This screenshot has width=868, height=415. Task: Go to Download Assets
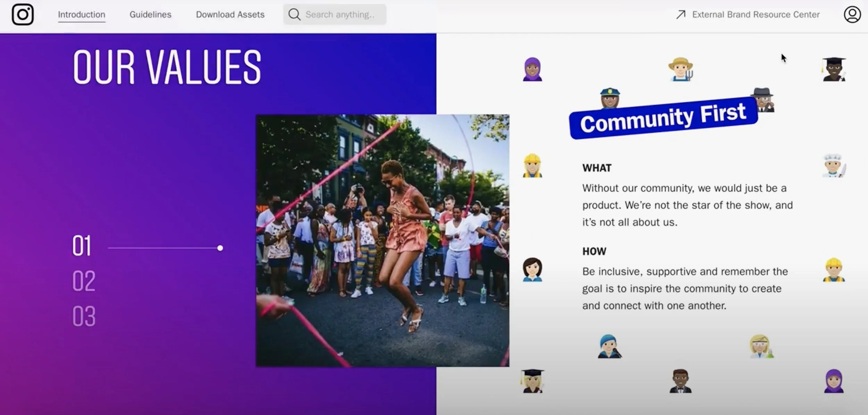point(230,15)
